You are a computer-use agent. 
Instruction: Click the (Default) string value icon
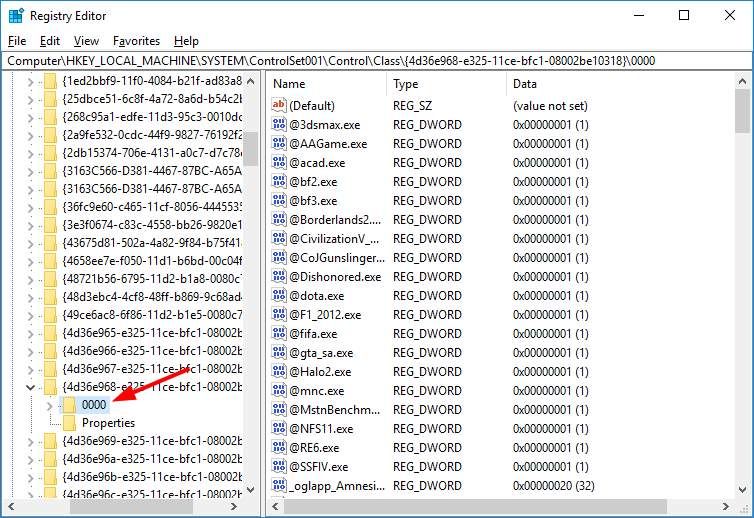[x=280, y=106]
